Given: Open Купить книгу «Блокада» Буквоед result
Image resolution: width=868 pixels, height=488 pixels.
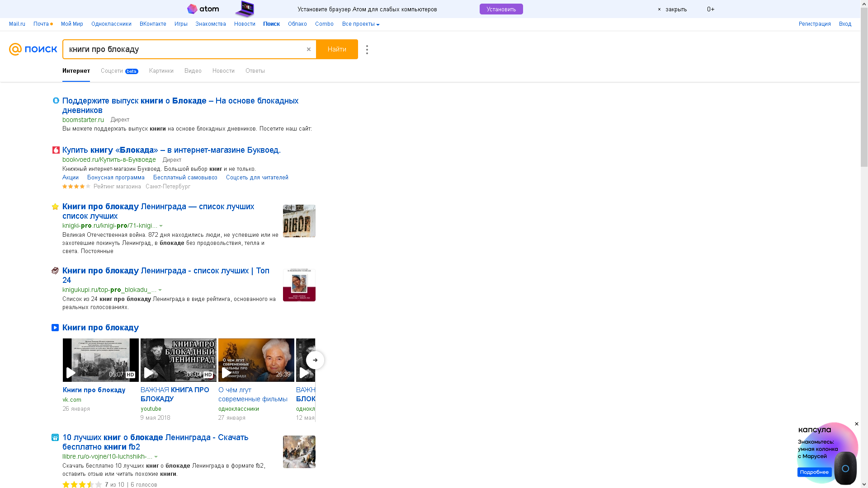Looking at the screenshot, I should (x=171, y=150).
